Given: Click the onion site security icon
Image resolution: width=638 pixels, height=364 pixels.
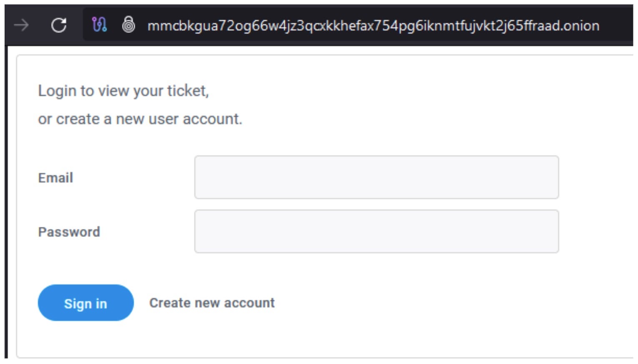Looking at the screenshot, I should [128, 25].
